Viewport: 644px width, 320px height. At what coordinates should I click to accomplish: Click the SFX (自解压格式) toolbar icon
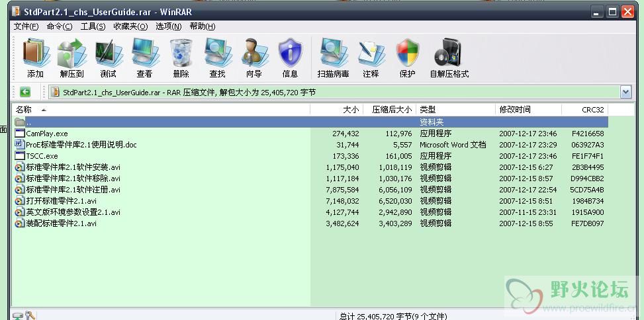[x=449, y=53]
